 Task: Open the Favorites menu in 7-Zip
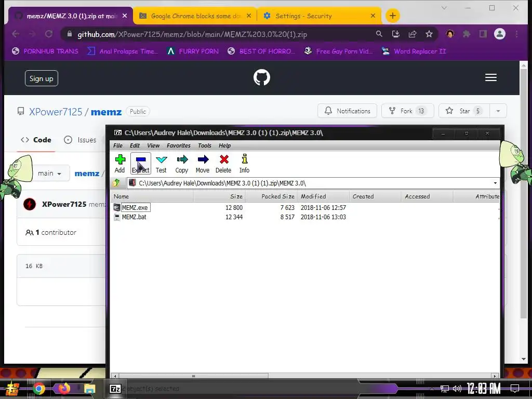[179, 145]
